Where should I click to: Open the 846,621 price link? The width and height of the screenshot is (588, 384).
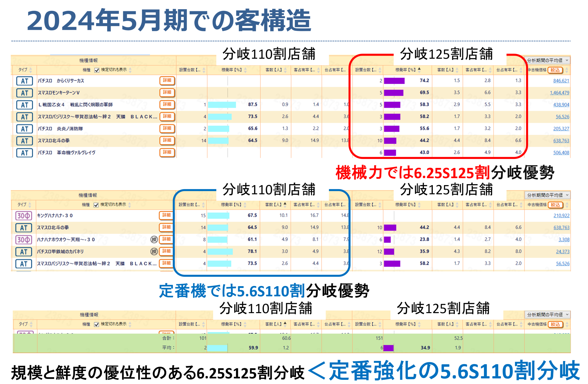561,81
